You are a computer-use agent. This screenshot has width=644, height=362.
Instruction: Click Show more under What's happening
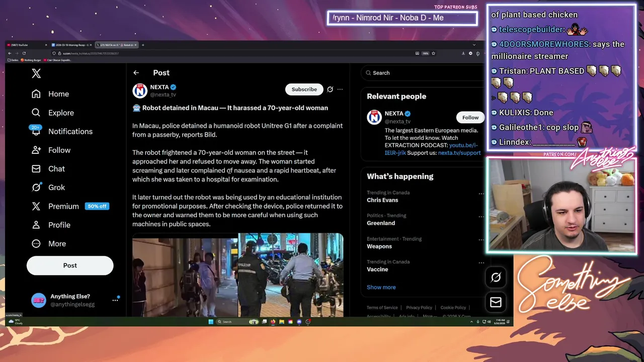coord(381,287)
